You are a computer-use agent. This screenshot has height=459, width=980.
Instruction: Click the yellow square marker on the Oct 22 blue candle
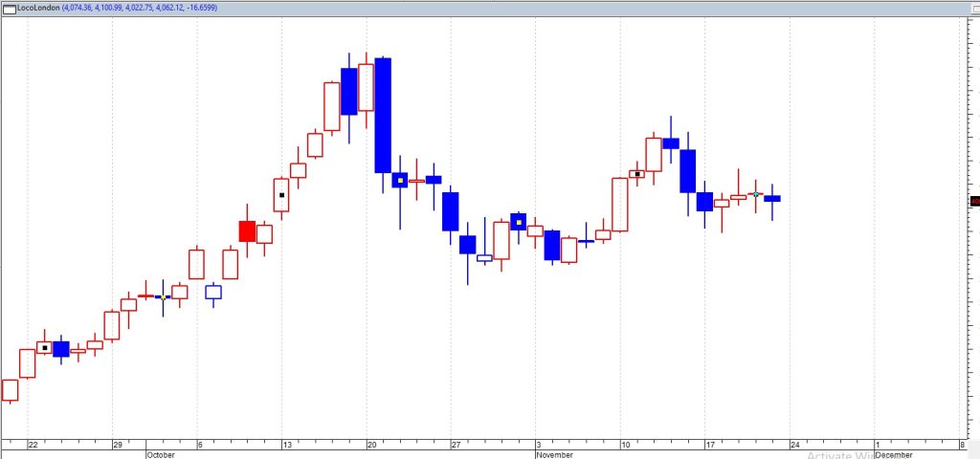(x=400, y=180)
